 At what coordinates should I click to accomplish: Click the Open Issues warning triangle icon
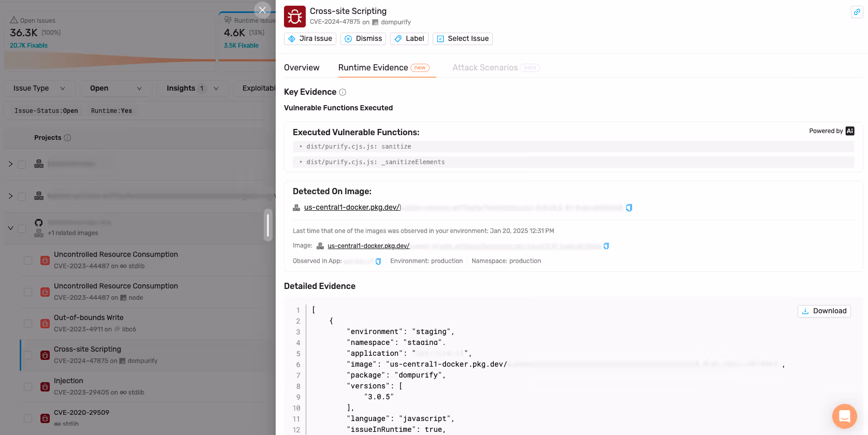14,20
